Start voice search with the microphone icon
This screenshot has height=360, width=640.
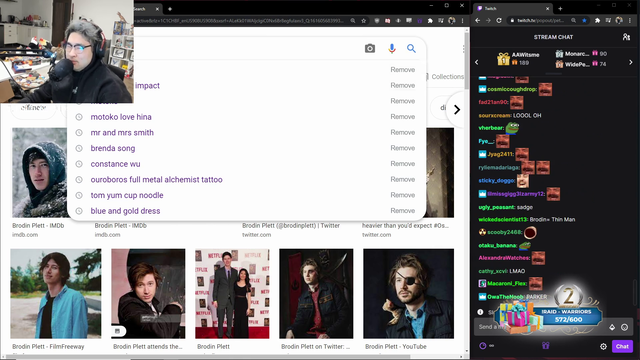pos(392,49)
